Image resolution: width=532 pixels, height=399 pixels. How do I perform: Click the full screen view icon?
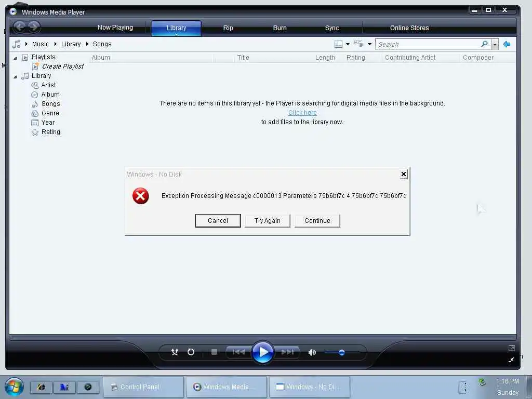[x=512, y=348]
